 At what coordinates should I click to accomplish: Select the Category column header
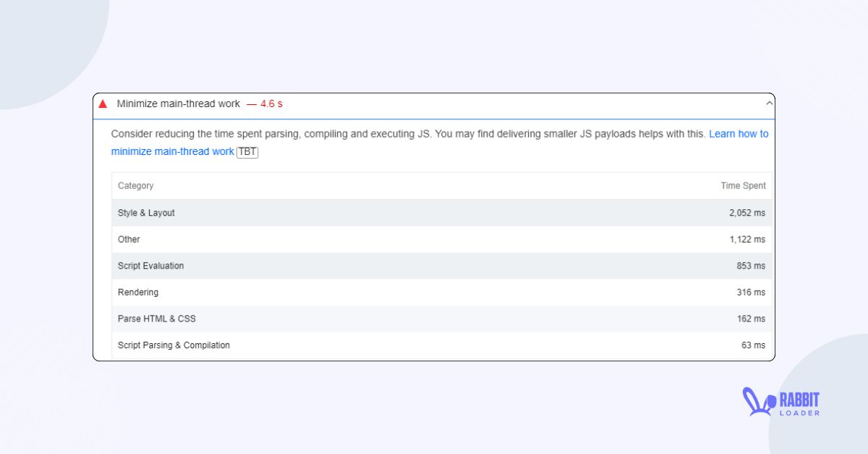[x=135, y=185]
